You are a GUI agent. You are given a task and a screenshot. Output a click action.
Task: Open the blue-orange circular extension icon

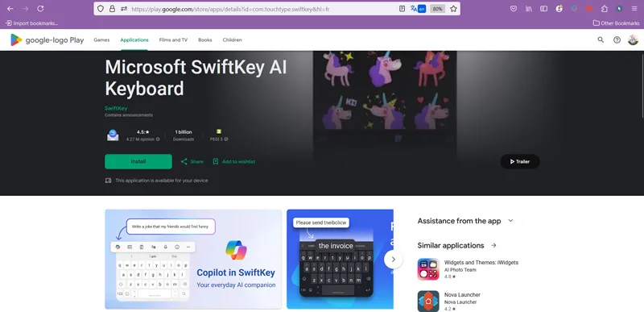pyautogui.click(x=574, y=9)
